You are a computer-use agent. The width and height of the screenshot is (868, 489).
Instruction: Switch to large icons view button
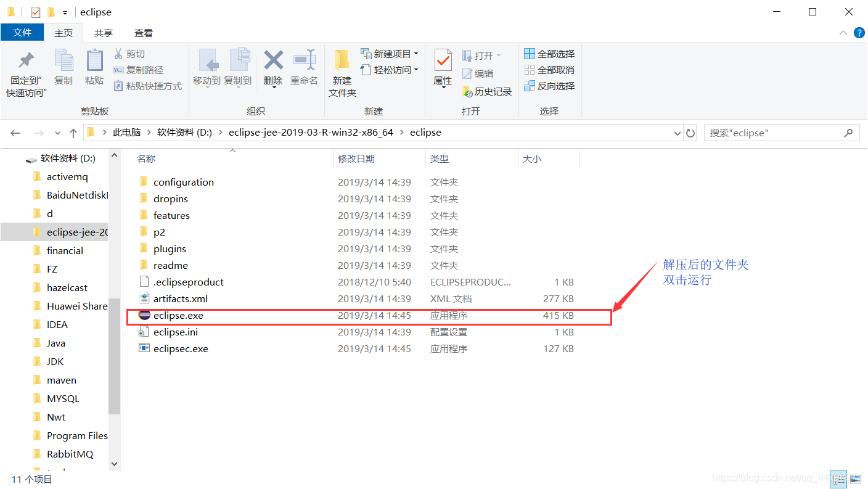[855, 479]
